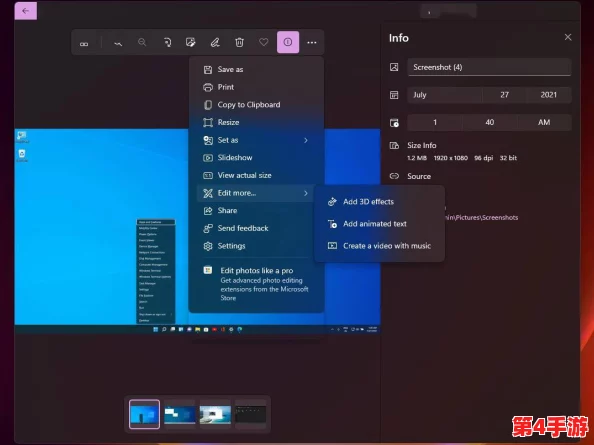Click the Size Info label

(422, 145)
